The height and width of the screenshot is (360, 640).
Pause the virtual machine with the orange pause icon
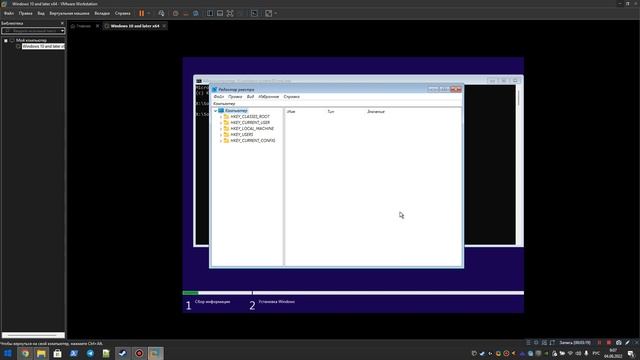click(141, 13)
